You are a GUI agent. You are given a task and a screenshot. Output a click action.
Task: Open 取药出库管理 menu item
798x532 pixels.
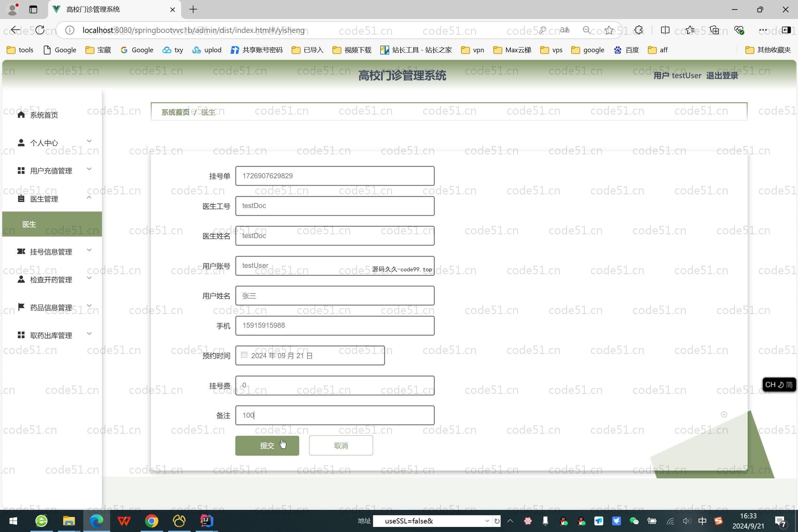click(x=52, y=335)
